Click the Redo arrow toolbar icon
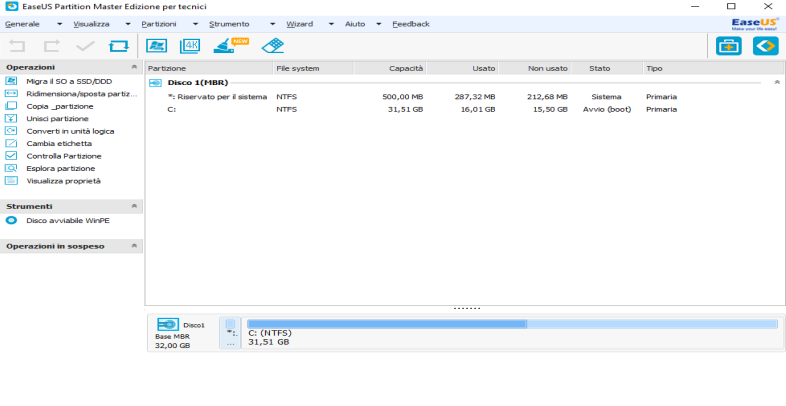Image resolution: width=786 pixels, height=406 pixels. tap(51, 46)
